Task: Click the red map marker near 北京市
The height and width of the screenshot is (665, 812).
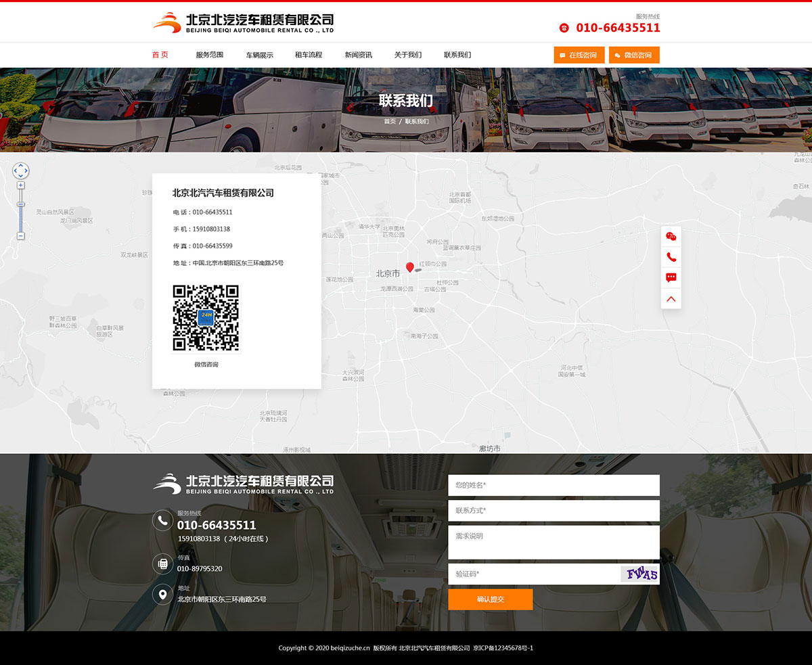Action: 409,267
